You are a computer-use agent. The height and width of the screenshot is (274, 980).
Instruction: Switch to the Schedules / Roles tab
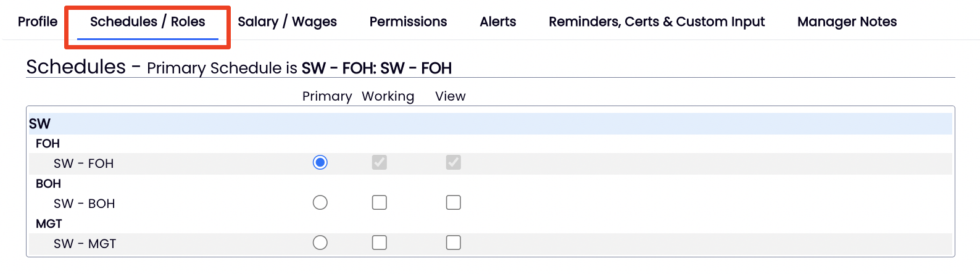147,22
